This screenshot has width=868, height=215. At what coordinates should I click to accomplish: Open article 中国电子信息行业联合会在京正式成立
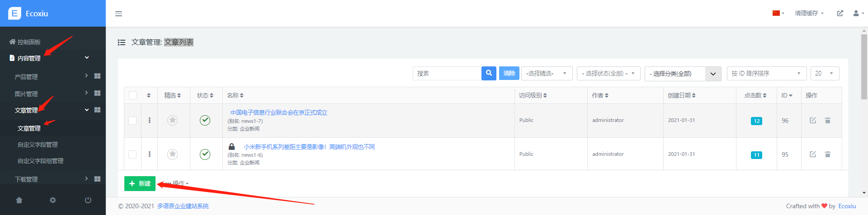[x=278, y=112]
